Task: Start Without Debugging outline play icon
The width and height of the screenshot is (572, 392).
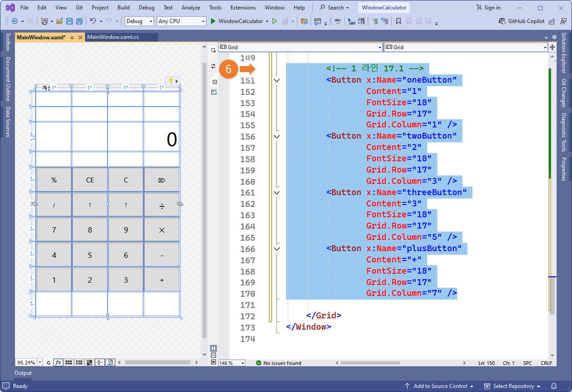Action: [x=275, y=21]
